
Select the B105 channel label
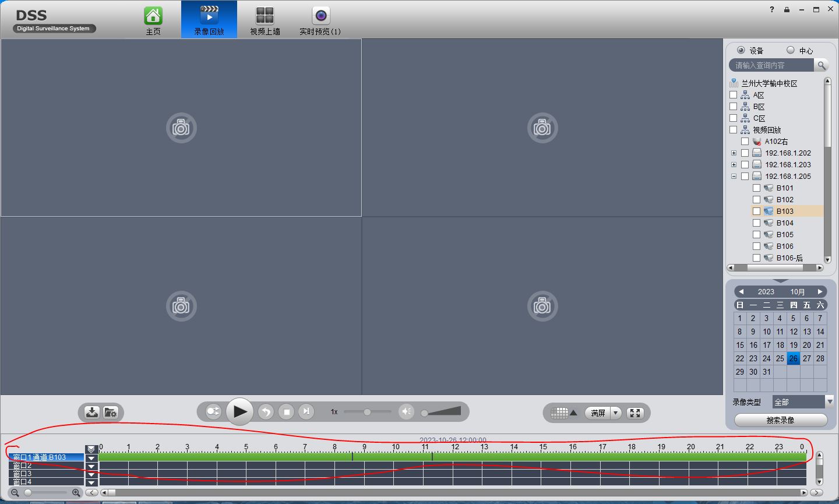click(x=785, y=234)
